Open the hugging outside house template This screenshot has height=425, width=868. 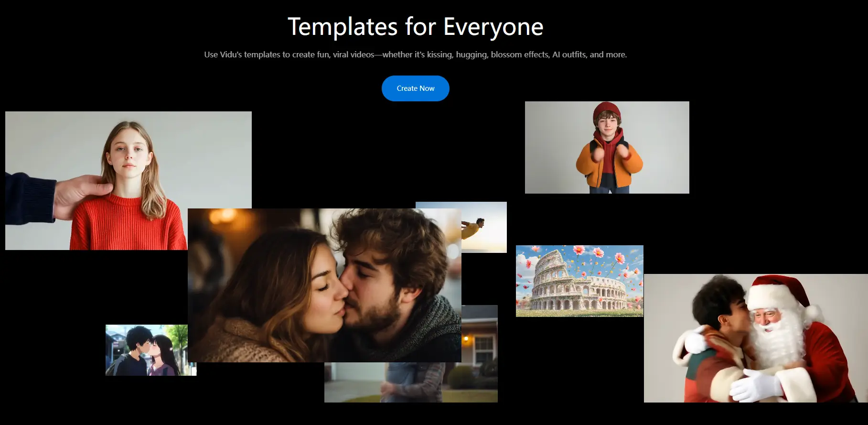pos(411,382)
